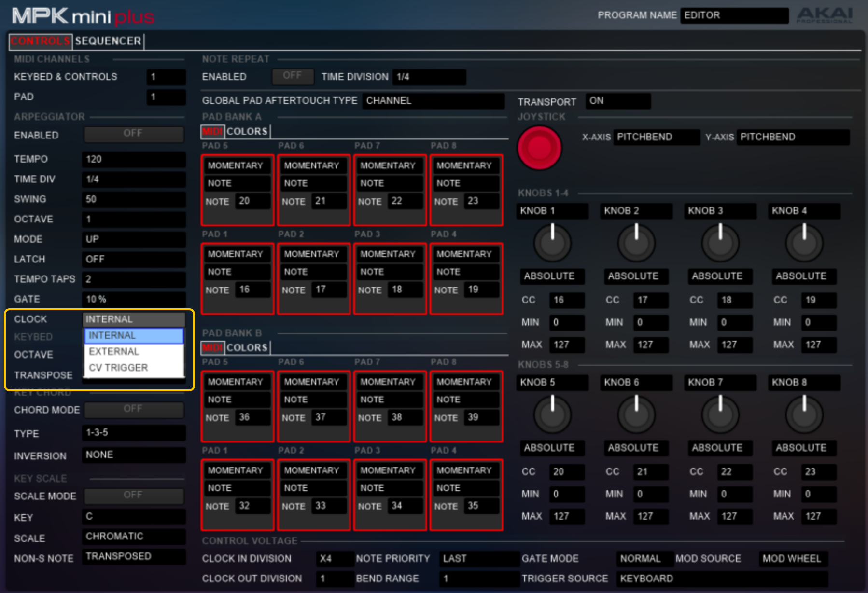
Task: Click the PROGRAM NAME field
Action: (x=735, y=15)
